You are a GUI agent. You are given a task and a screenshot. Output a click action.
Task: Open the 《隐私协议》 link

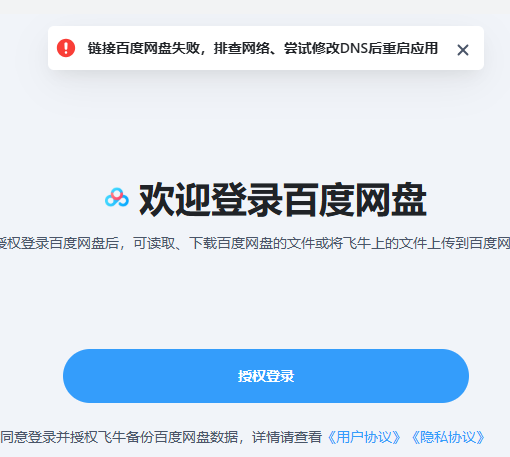pos(448,437)
